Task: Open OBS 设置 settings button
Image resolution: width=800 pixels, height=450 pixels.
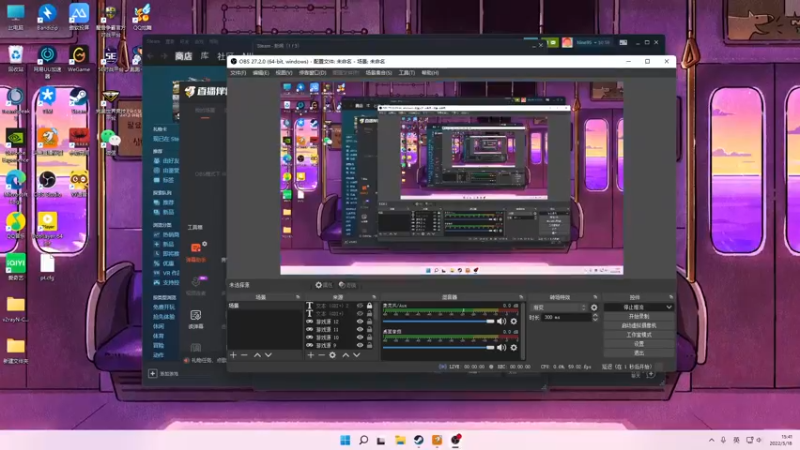Action: 639,344
